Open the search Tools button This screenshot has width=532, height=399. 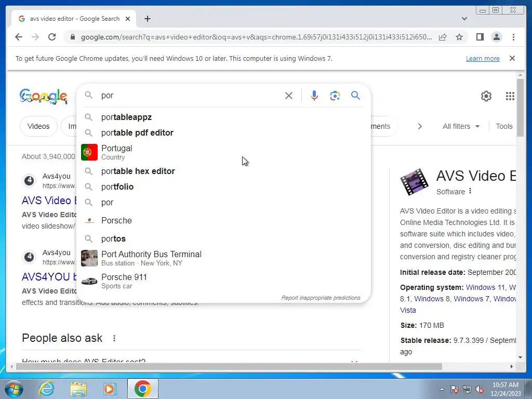tap(504, 126)
